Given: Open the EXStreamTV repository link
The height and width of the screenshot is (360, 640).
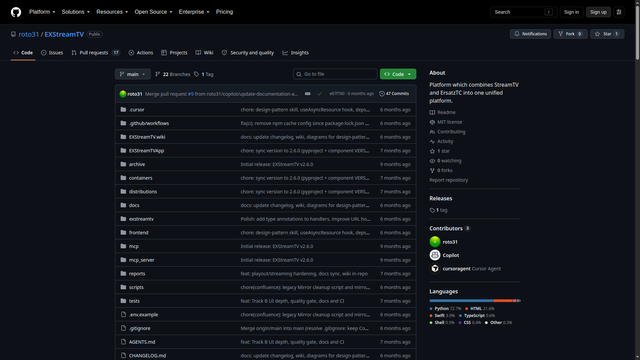Looking at the screenshot, I should (64, 34).
